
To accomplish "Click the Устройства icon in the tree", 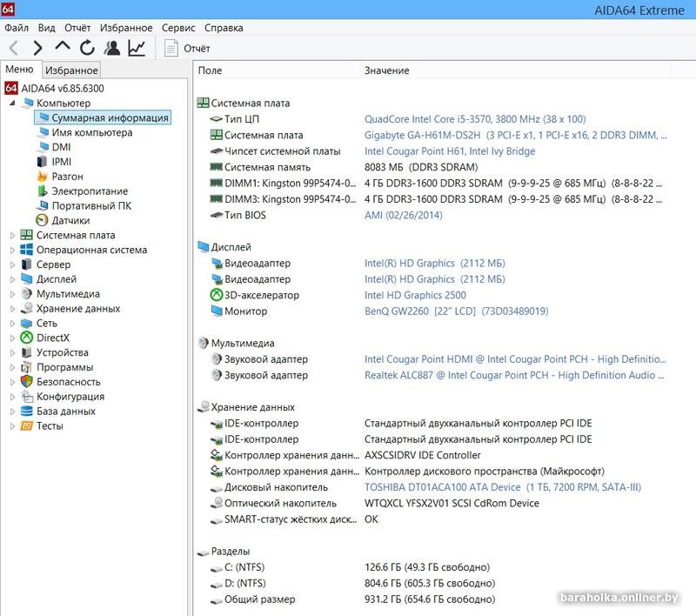I will tap(27, 352).
